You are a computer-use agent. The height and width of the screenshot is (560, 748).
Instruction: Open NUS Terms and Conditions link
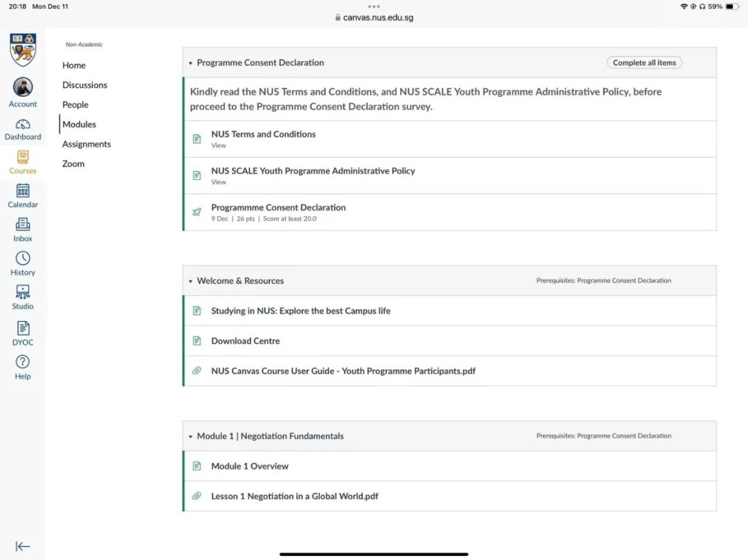pos(263,134)
